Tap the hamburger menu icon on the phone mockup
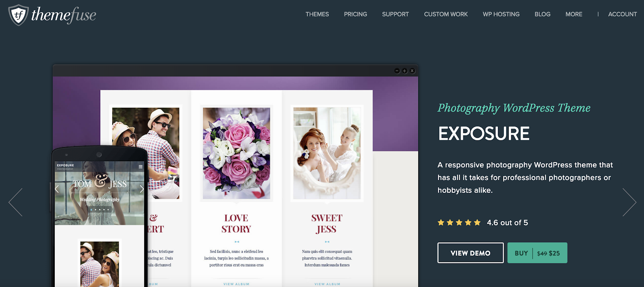644x287 pixels. [140, 166]
